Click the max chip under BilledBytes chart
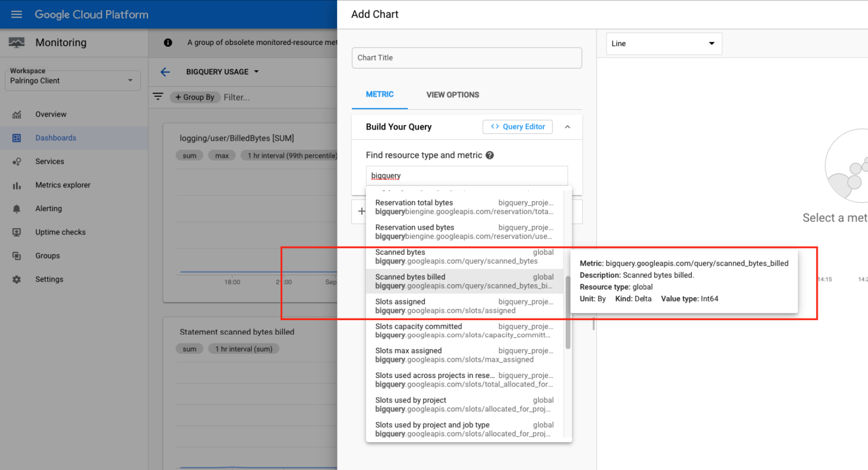This screenshot has width=868, height=470. coord(222,156)
